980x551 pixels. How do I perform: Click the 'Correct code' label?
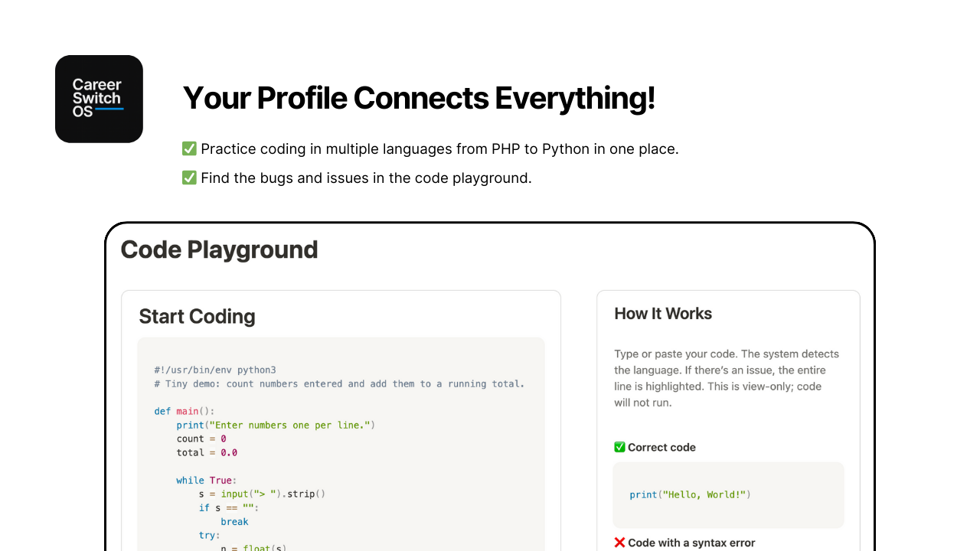661,447
